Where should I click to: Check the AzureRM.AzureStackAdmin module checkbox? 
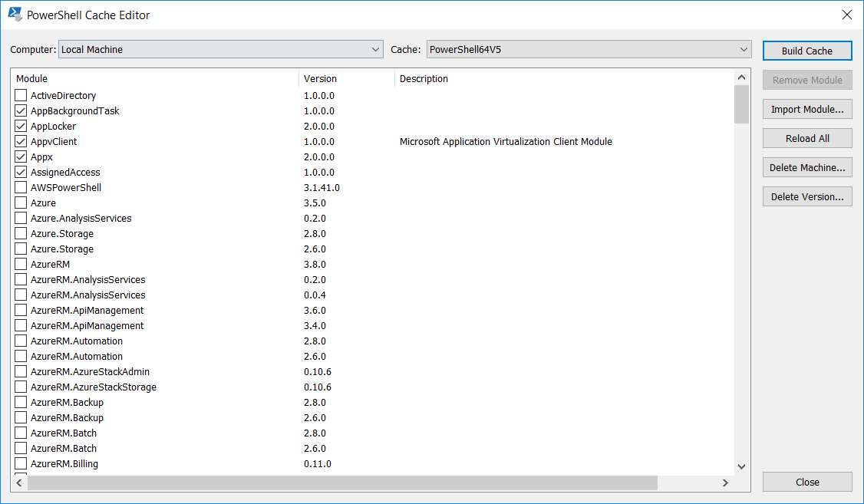point(21,372)
